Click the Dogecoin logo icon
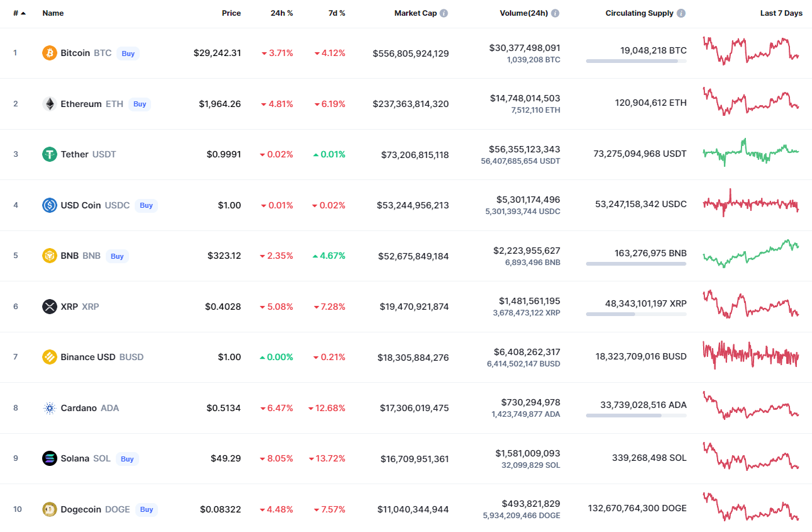The image size is (812, 532). click(50, 509)
